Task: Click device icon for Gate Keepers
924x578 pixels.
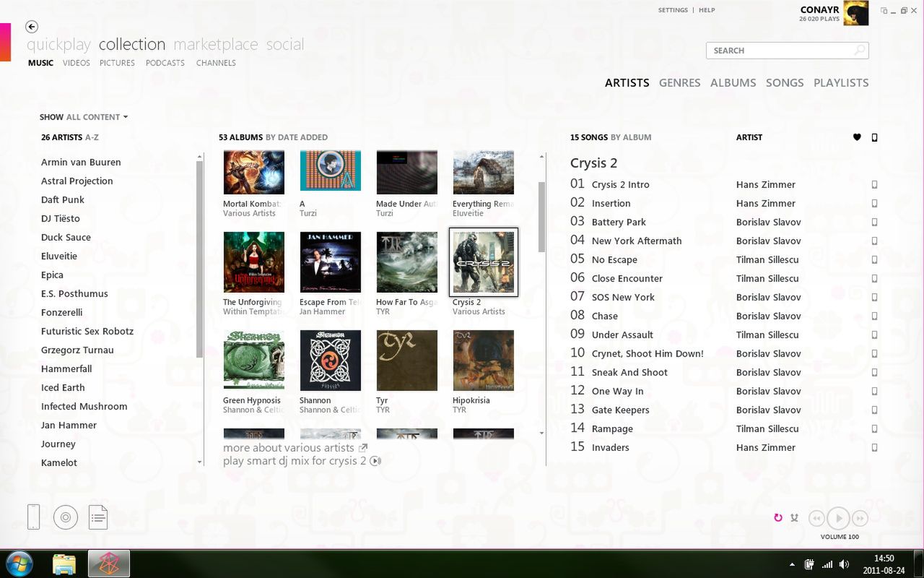Action: tap(874, 410)
